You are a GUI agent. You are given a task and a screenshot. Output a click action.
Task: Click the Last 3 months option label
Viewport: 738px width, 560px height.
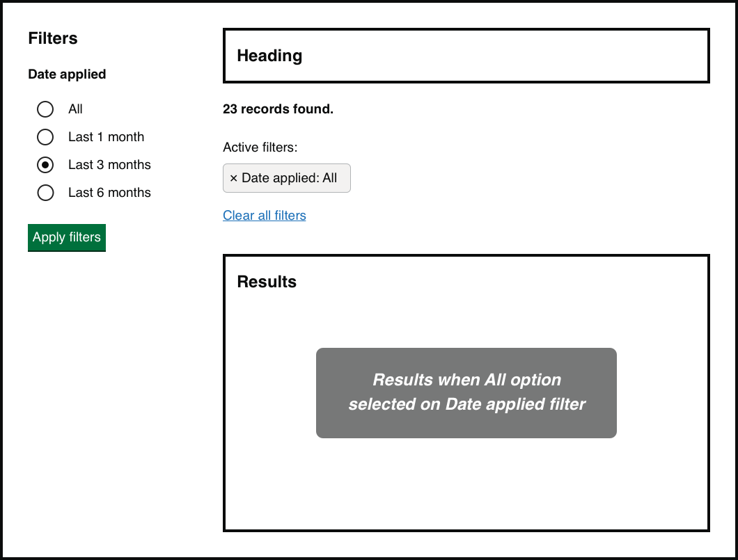(x=109, y=165)
